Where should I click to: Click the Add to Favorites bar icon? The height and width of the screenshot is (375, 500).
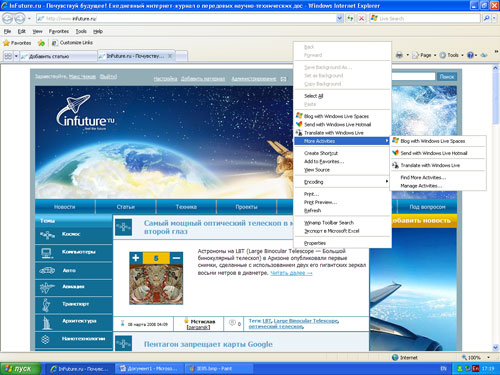click(41, 43)
